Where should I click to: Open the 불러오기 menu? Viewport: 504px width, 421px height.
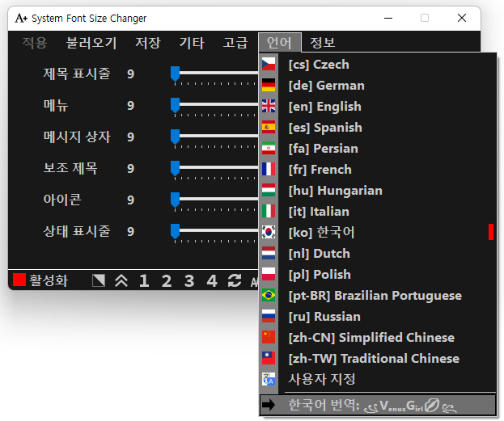click(91, 43)
